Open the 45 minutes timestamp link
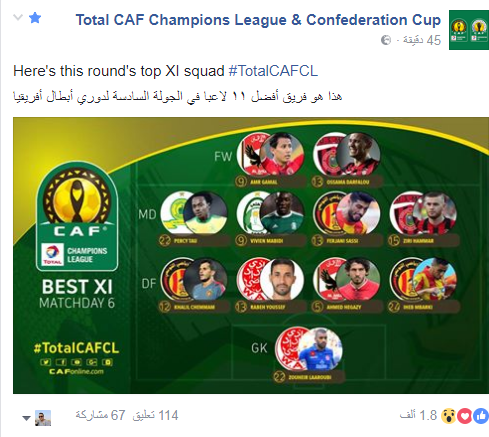This screenshot has height=437, width=489. [x=422, y=40]
